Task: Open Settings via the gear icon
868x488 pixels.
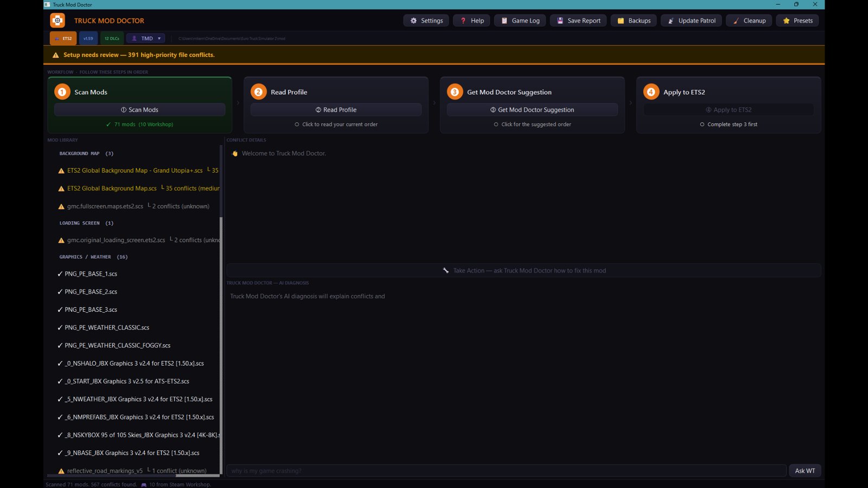Action: [x=413, y=21]
